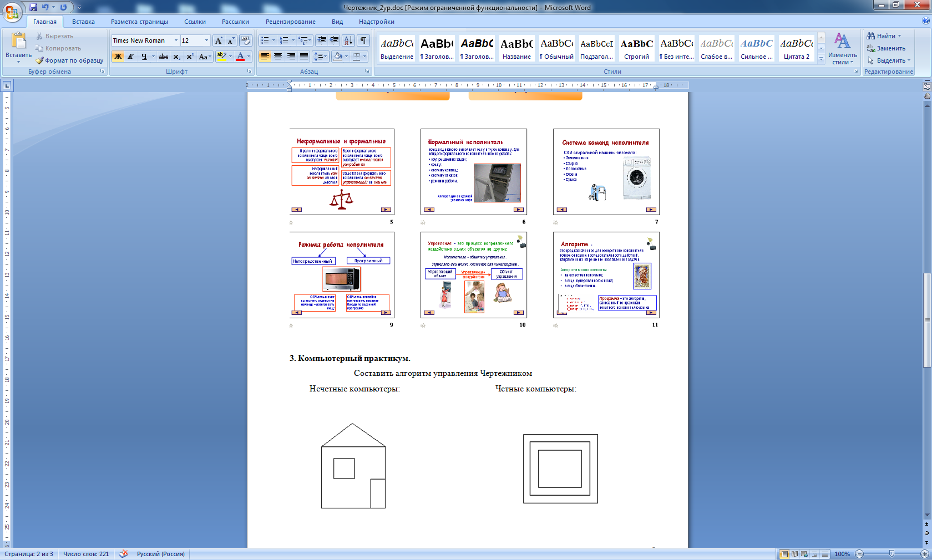Image resolution: width=932 pixels, height=560 pixels.
Task: Save document via Quick Access icon
Action: point(33,7)
